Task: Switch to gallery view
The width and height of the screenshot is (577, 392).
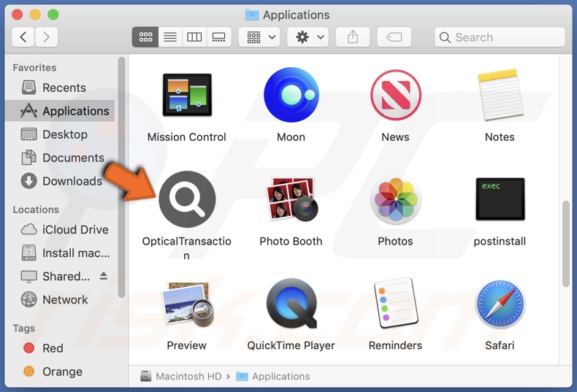Action: 219,37
